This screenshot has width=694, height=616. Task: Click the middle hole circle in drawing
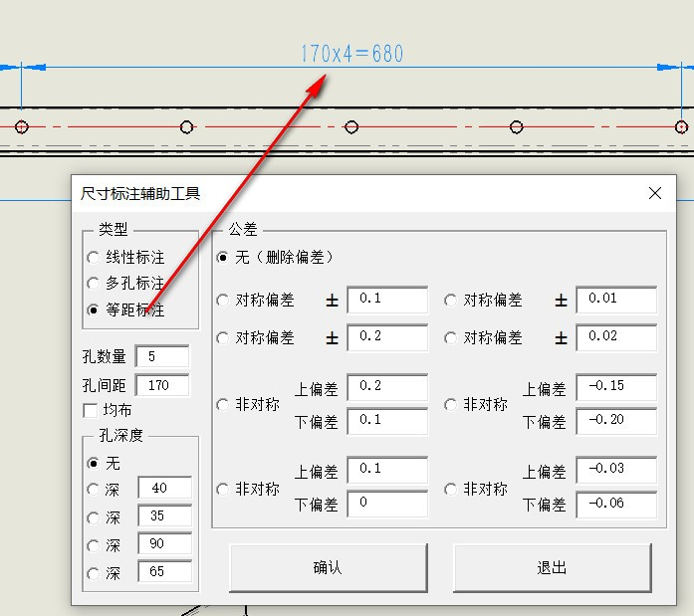tap(351, 127)
